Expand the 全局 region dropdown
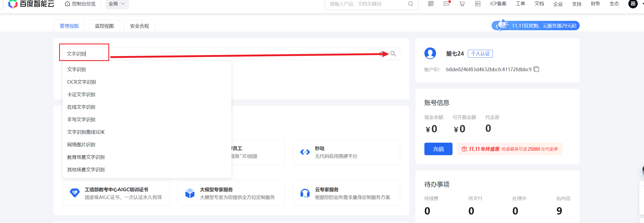 point(117,4)
